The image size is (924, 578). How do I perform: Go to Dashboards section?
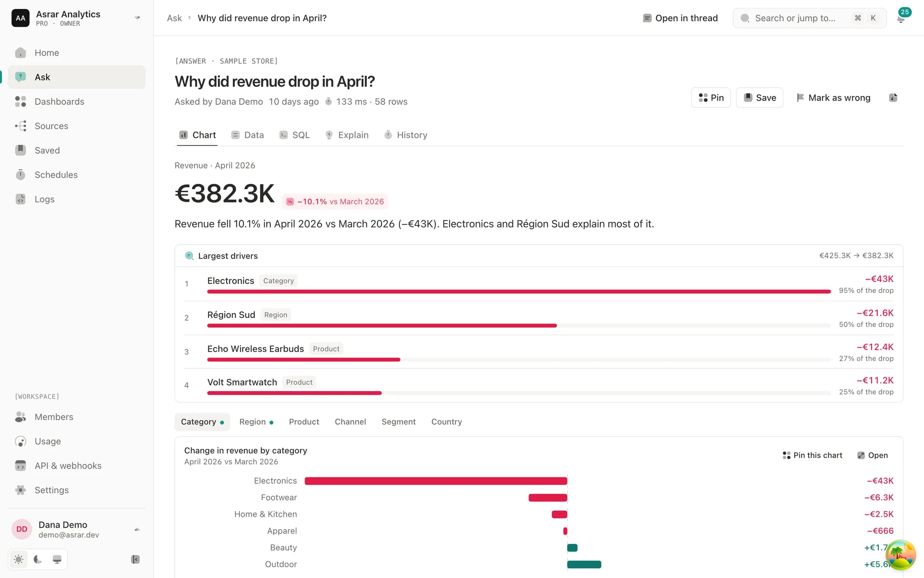(76, 101)
